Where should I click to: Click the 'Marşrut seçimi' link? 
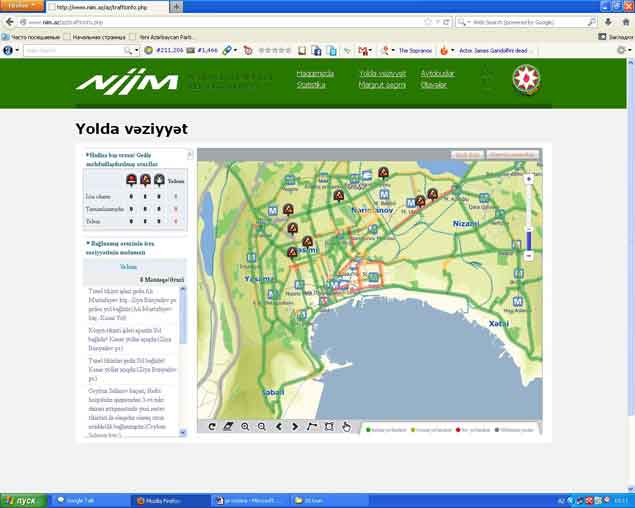(x=382, y=85)
